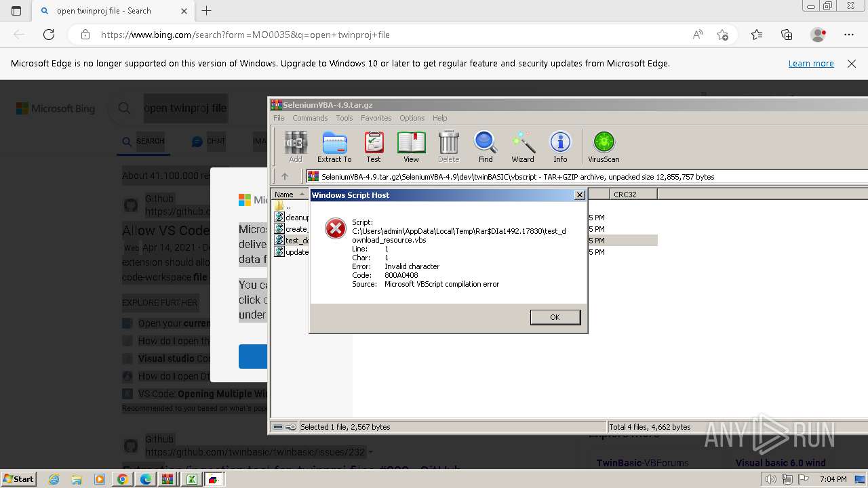Launch the Wizard toolbar icon
Image resolution: width=868 pixels, height=488 pixels.
523,147
